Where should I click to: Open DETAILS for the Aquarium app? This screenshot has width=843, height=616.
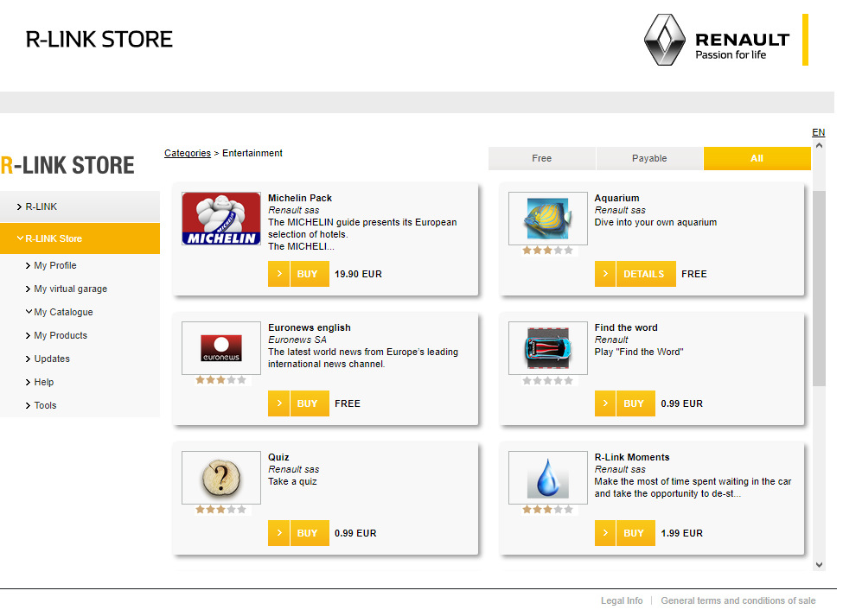point(646,274)
